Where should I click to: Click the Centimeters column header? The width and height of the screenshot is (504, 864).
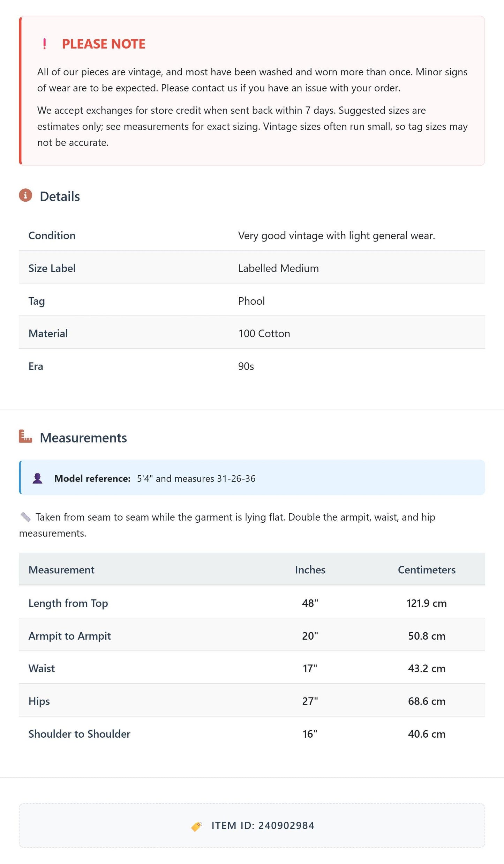coord(427,570)
